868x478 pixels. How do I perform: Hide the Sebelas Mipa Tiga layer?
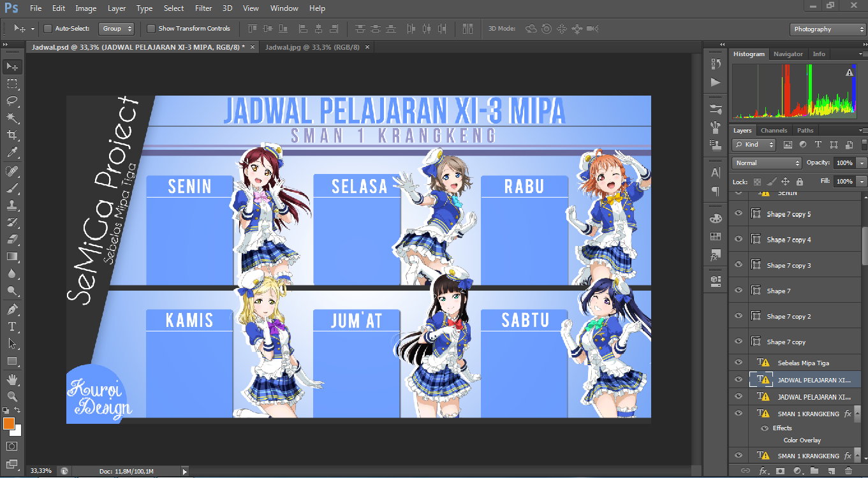(x=739, y=363)
